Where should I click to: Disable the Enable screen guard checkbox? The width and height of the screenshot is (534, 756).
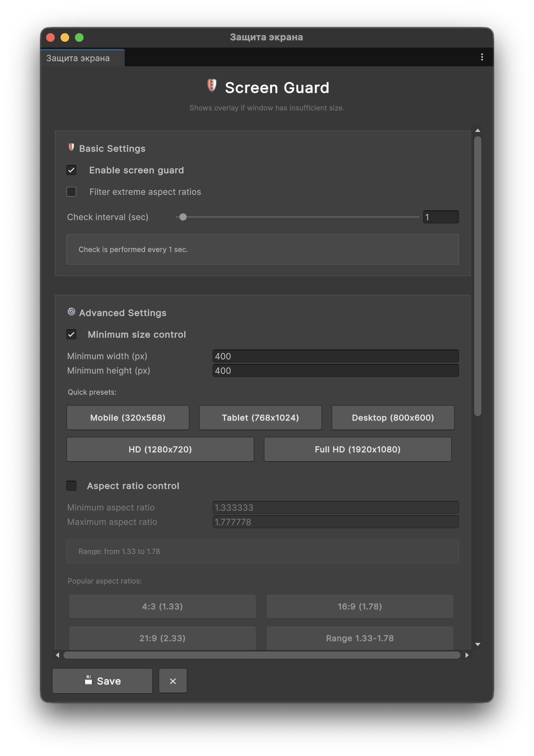tap(71, 170)
